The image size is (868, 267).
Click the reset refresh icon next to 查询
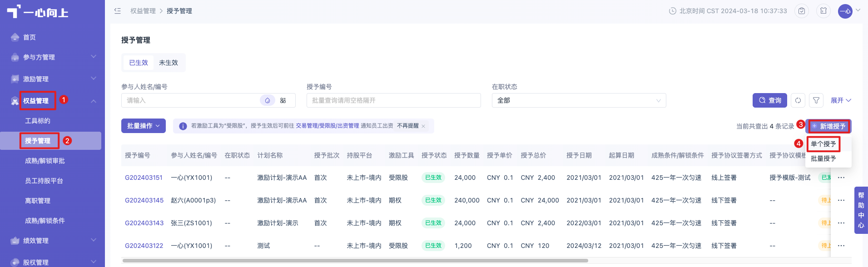coord(798,100)
